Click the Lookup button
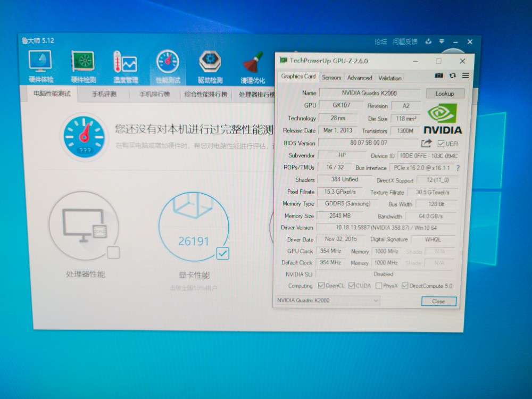This screenshot has width=532, height=399. [445, 93]
